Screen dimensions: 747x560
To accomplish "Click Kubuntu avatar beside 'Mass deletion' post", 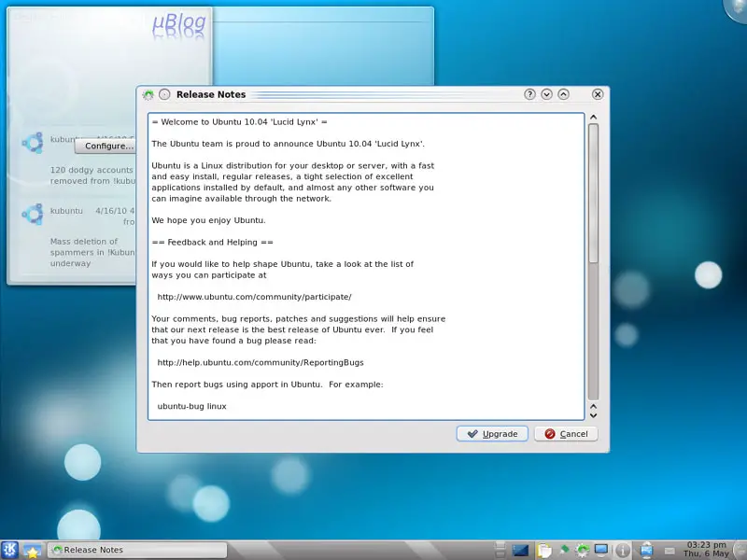I will coord(33,215).
